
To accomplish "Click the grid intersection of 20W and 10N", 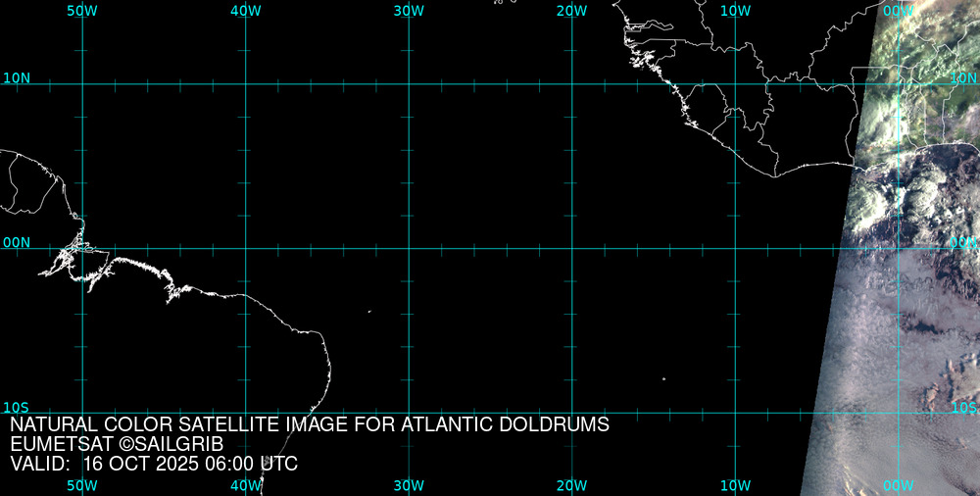I will [572, 84].
